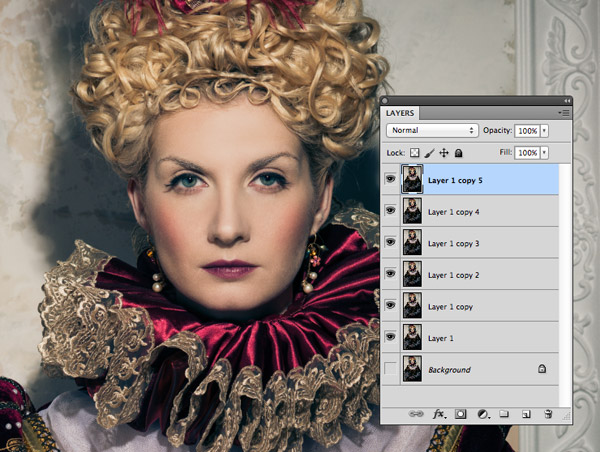Expand the Fill slider arrow

(545, 153)
